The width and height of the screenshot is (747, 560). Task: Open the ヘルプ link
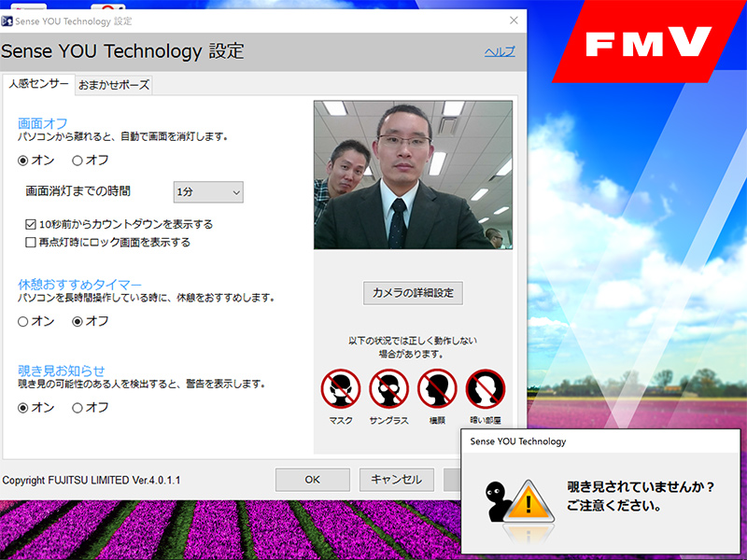click(x=499, y=52)
